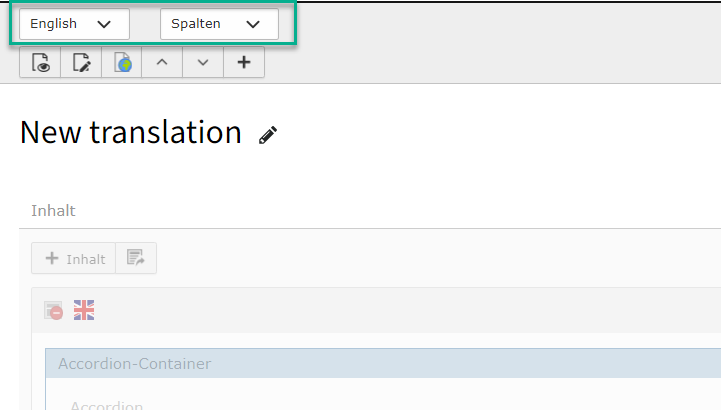
Task: Click the UK flag language icon
Action: click(84, 311)
